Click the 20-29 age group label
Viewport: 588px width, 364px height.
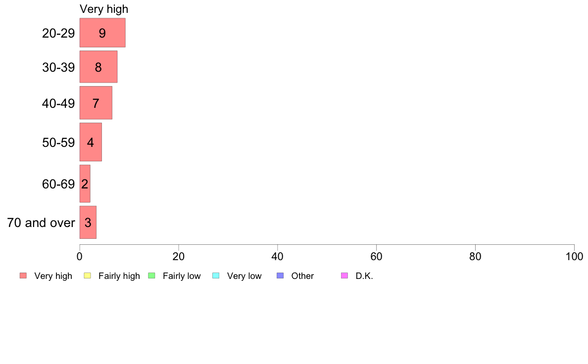pyautogui.click(x=58, y=33)
